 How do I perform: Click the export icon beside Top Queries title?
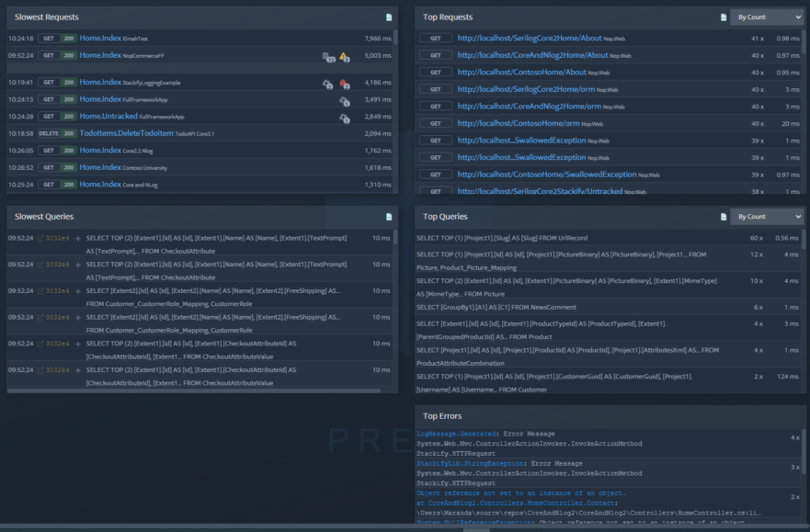pyautogui.click(x=724, y=217)
